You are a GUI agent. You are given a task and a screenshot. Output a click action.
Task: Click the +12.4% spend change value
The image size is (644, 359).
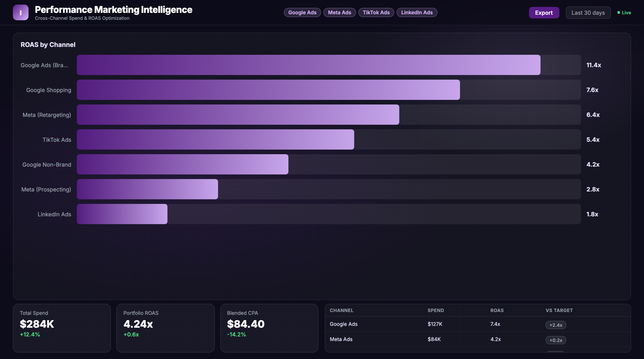tap(30, 334)
